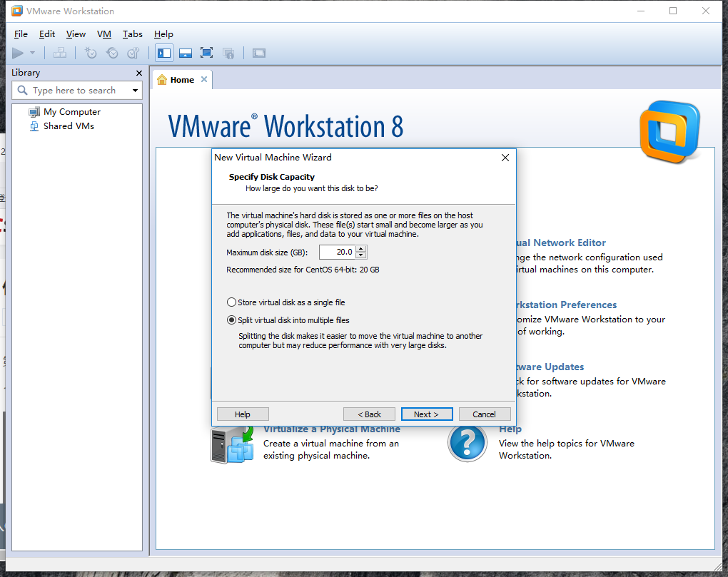Click the Help question mark icon

point(467,442)
